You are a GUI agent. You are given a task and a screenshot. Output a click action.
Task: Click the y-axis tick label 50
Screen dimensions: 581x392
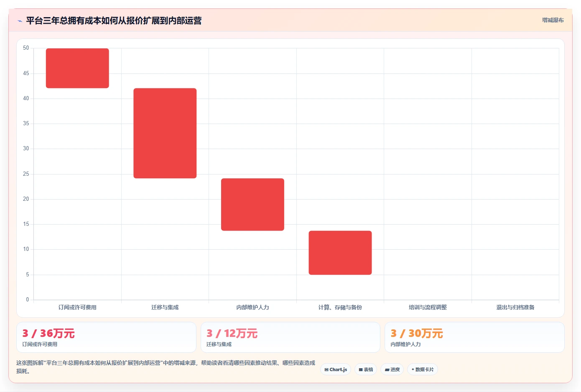[x=26, y=48]
